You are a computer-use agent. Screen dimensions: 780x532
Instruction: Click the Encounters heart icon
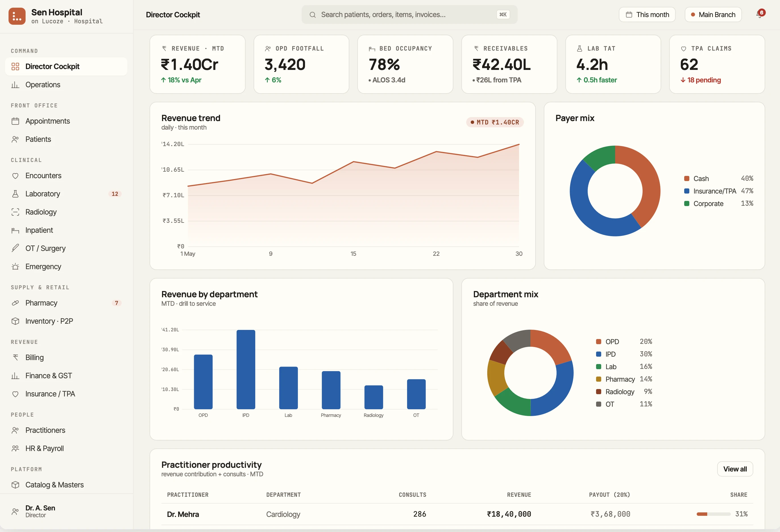[15, 176]
